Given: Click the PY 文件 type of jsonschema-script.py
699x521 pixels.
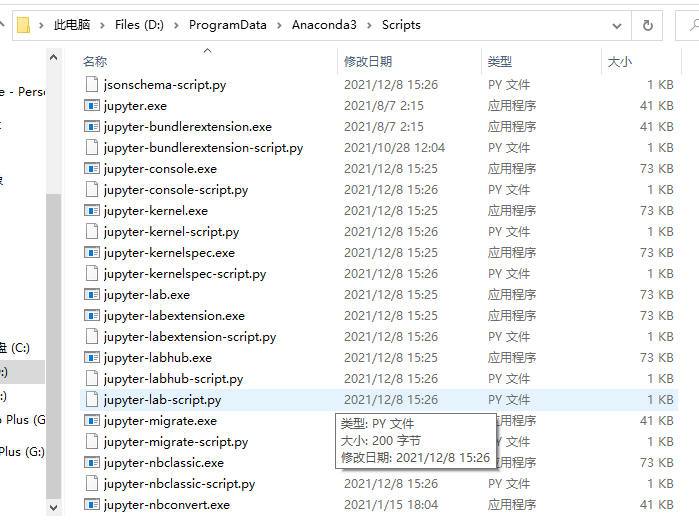Looking at the screenshot, I should click(509, 85).
